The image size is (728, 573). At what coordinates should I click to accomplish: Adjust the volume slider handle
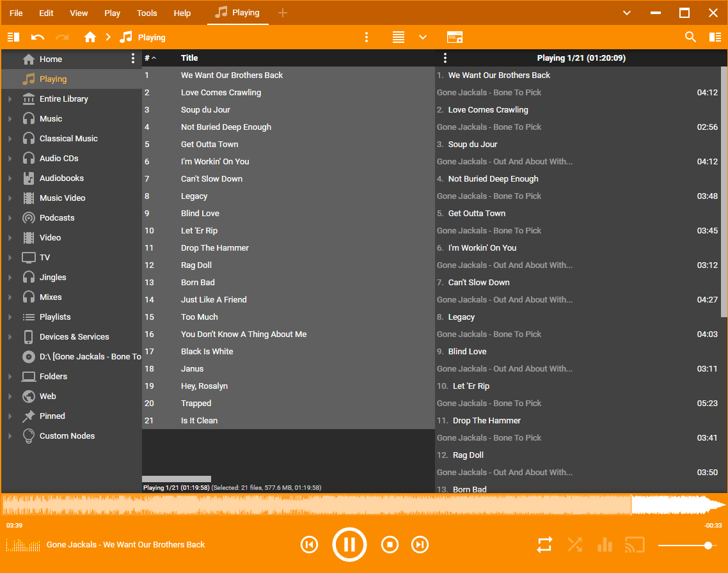(x=708, y=546)
